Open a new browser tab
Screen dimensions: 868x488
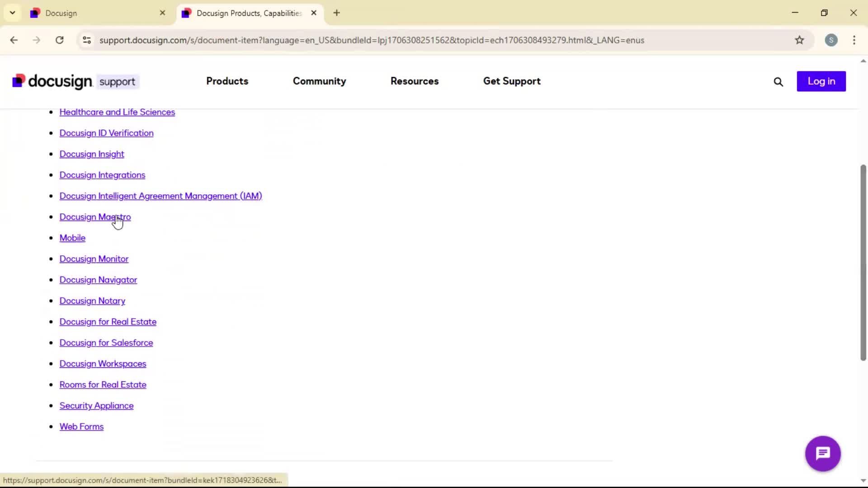tap(336, 13)
